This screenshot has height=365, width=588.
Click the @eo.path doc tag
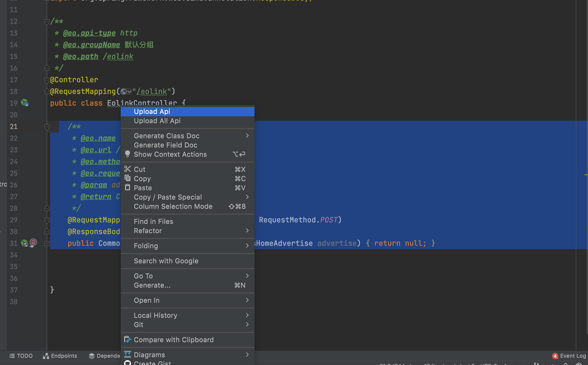(x=81, y=56)
